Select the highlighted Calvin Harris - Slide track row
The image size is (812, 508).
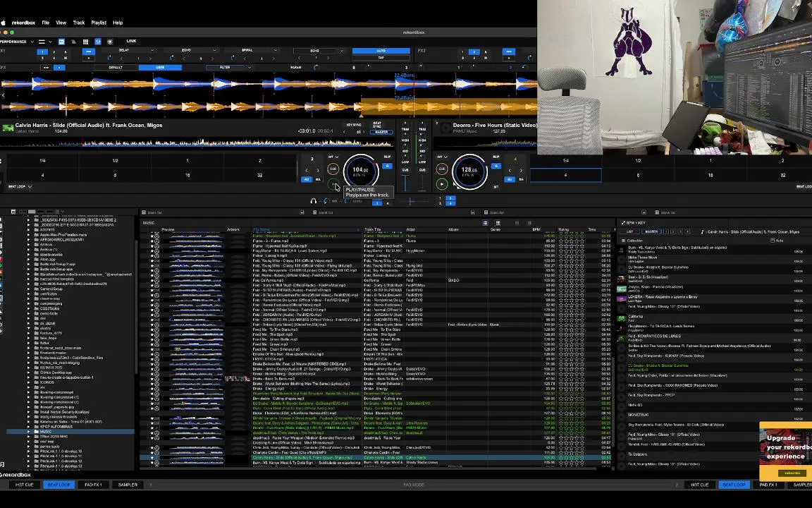pos(376,458)
